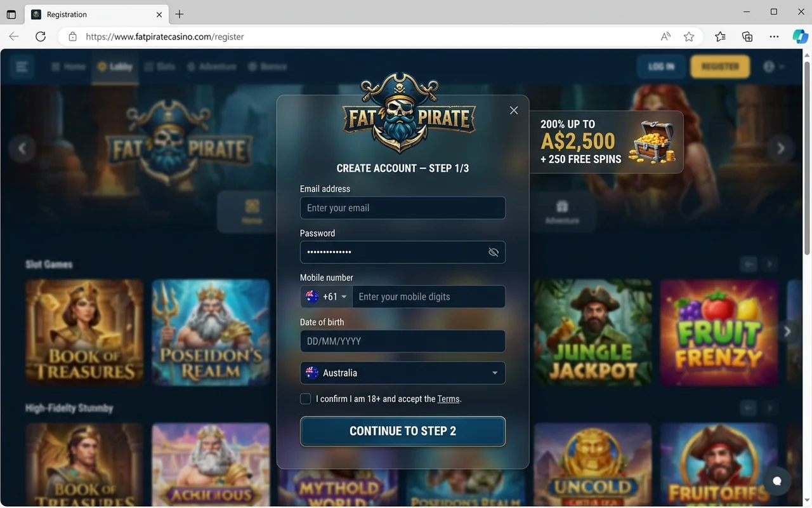The height and width of the screenshot is (508, 812).
Task: Open the Adventure navigation item
Action: [211, 67]
